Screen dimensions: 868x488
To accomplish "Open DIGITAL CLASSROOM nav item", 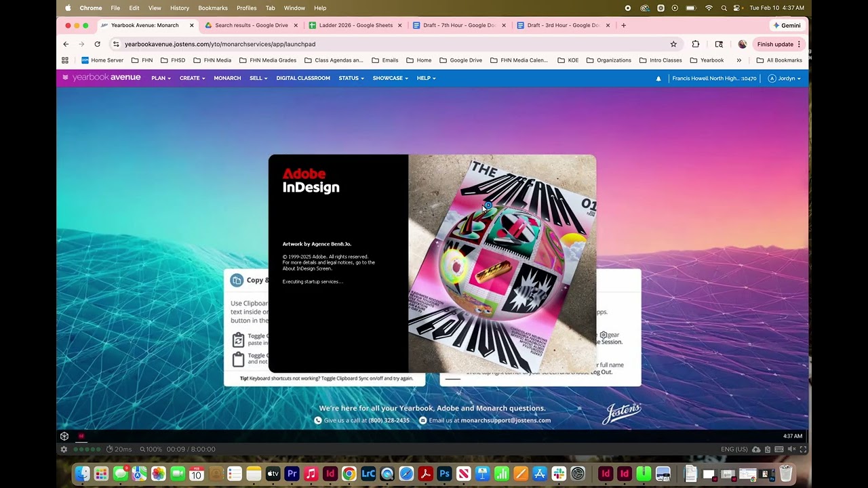I will 303,79.
